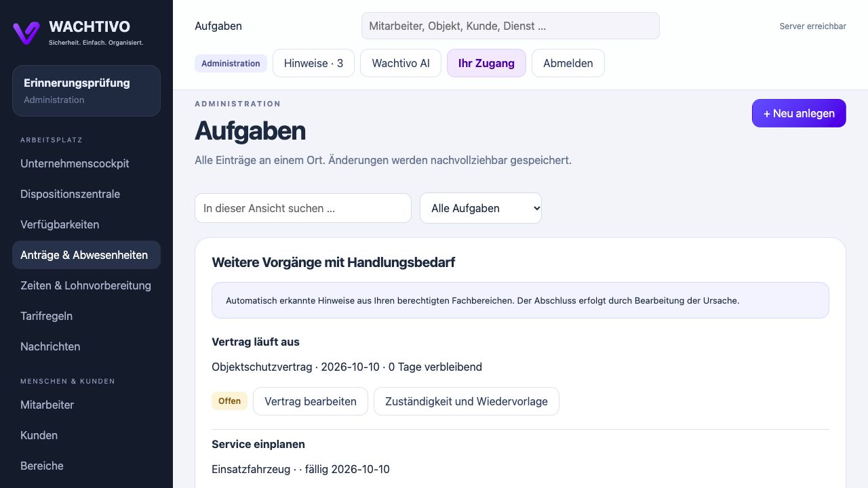
Task: Launch Wachtivo AI
Action: (401, 63)
